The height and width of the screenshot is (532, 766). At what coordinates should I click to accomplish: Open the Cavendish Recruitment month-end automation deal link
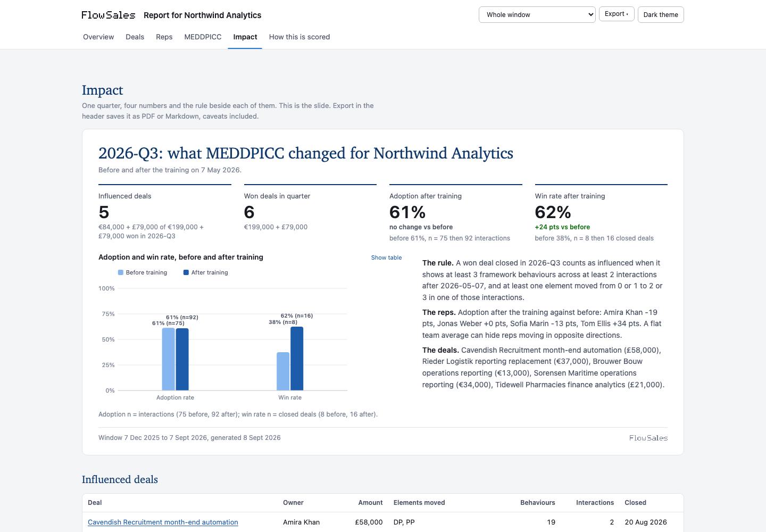[x=163, y=522]
